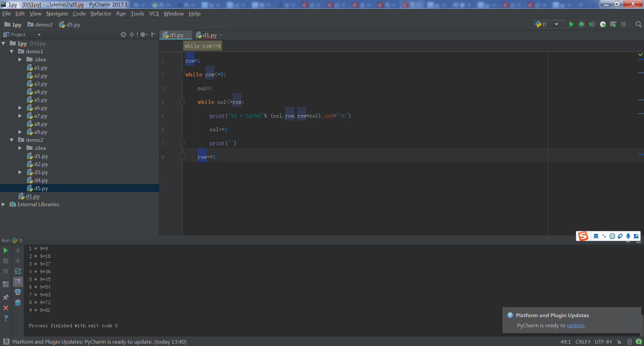Click the IDE event log bubble icon in the status bar
The height and width of the screenshot is (346, 644).
click(639, 342)
